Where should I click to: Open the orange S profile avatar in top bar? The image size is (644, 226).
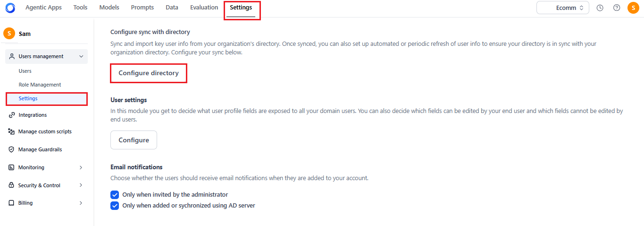[633, 8]
